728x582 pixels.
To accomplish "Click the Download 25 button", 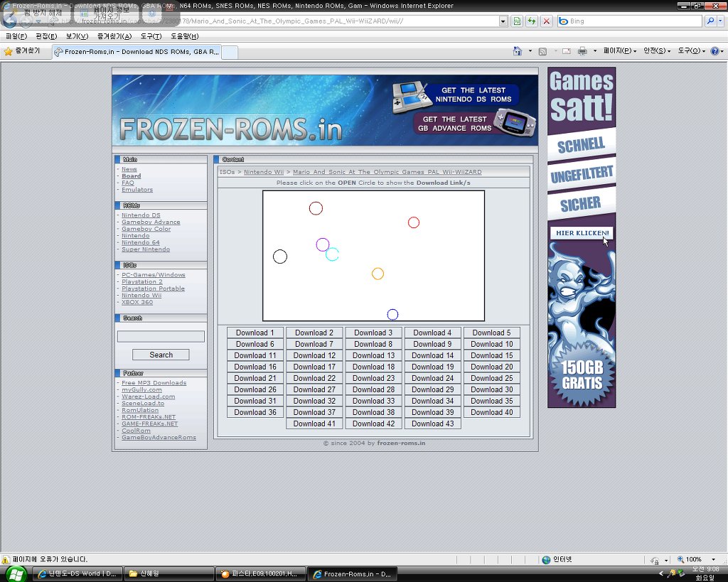I will point(492,378).
